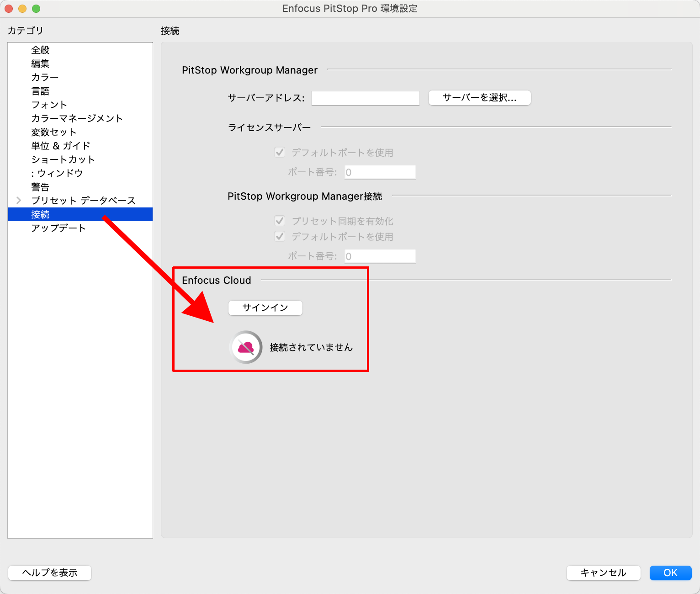Viewport: 700px width, 594px height.
Task: Open the ウィンドウ category
Action: click(80, 173)
